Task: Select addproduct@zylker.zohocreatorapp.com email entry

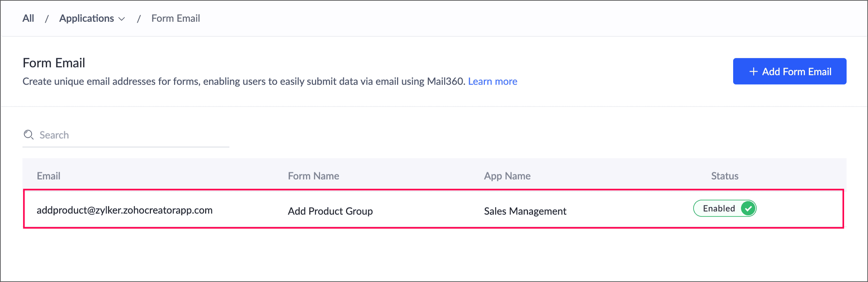Action: 125,210
